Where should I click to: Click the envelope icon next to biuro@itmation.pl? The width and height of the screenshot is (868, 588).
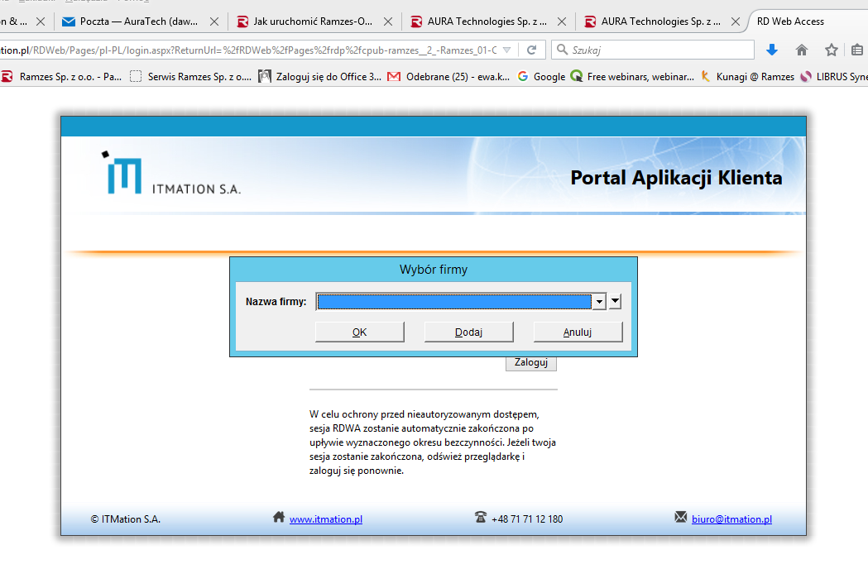(680, 517)
